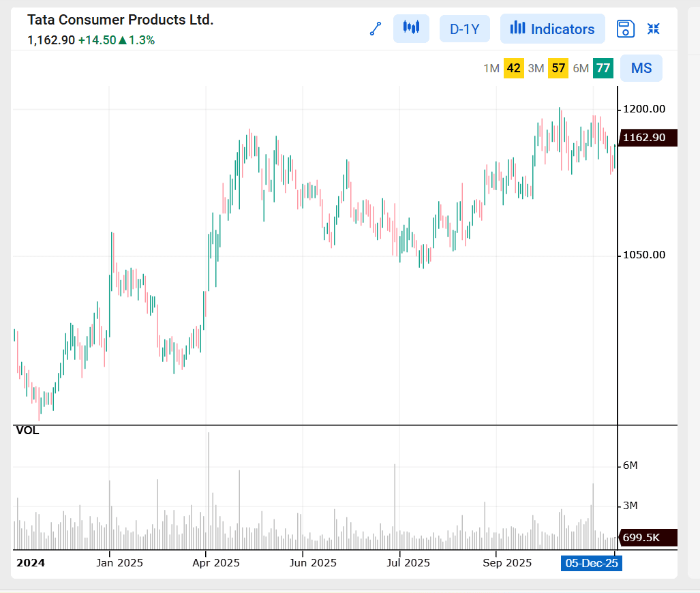The image size is (700, 593).
Task: Click the +14.50 price change value
Action: 97,40
